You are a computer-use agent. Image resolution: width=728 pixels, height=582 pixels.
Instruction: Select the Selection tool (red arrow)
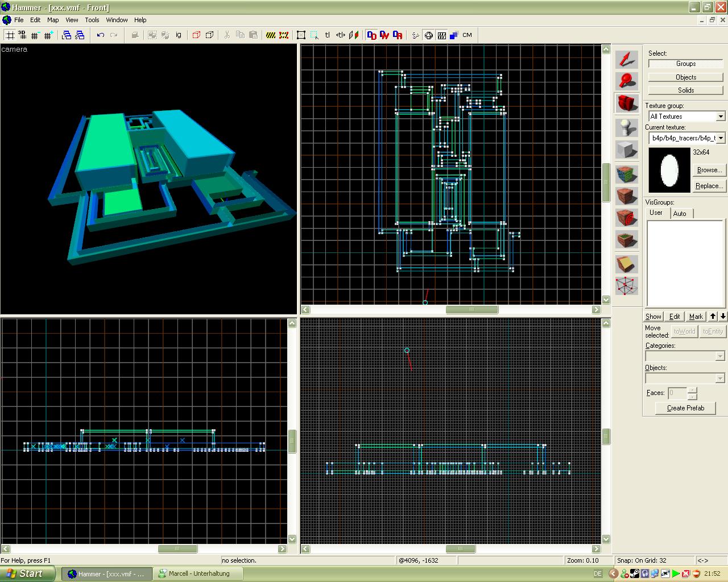click(627, 60)
